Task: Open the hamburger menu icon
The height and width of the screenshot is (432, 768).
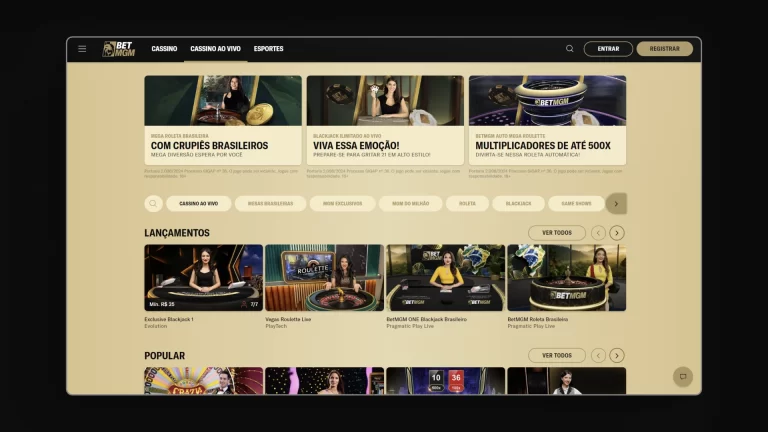Action: tap(82, 48)
